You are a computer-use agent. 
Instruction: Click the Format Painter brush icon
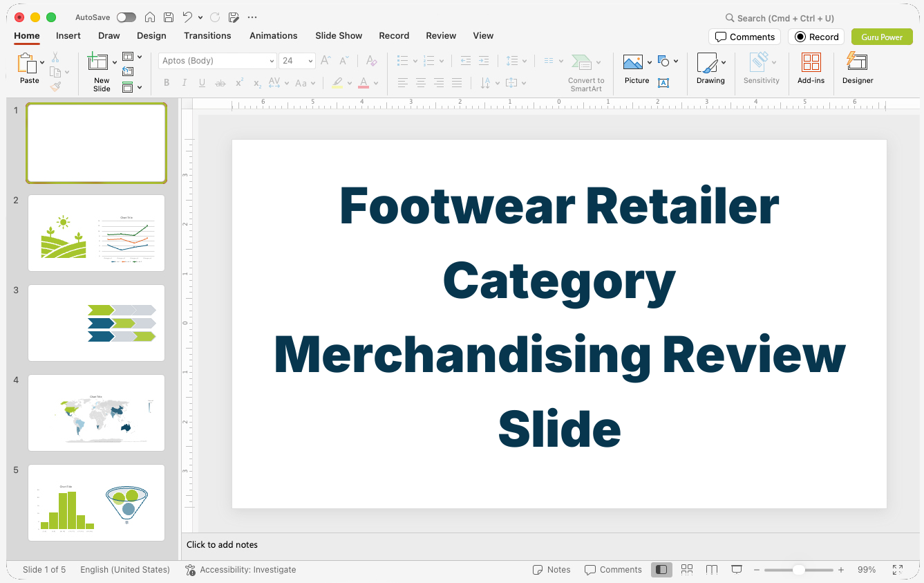tap(55, 86)
